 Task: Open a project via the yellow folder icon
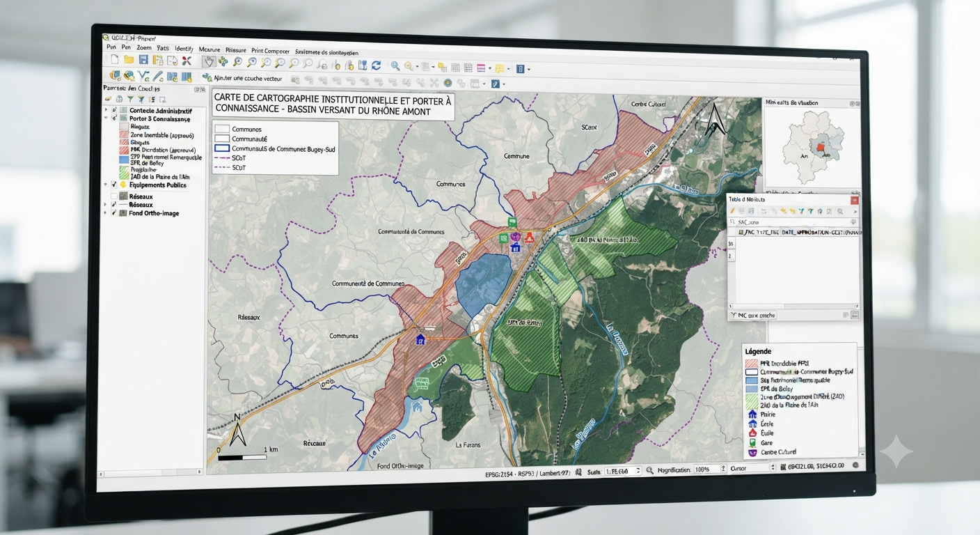pyautogui.click(x=129, y=60)
